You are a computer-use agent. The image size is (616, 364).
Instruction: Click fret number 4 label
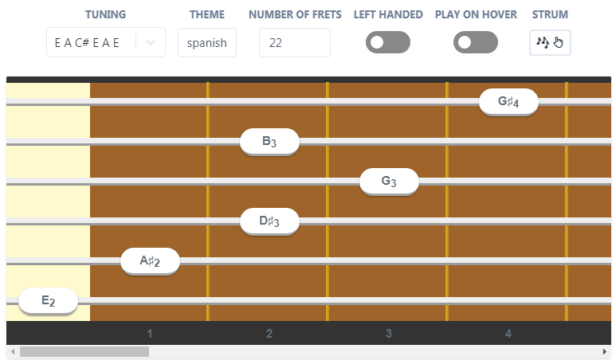point(508,333)
